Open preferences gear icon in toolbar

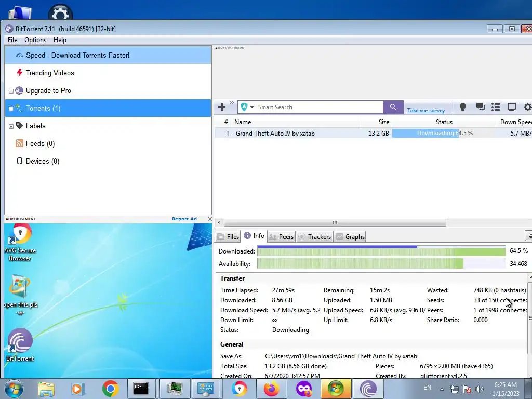coord(527,107)
